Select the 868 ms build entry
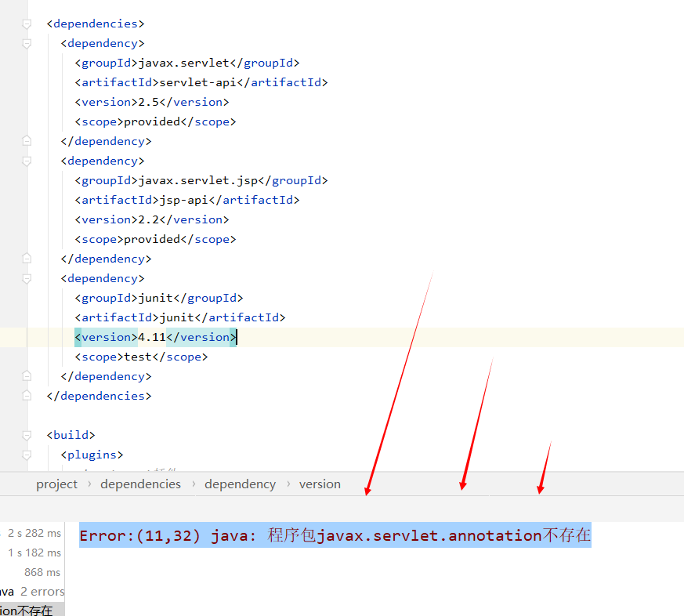This screenshot has height=616, width=684. (42, 572)
